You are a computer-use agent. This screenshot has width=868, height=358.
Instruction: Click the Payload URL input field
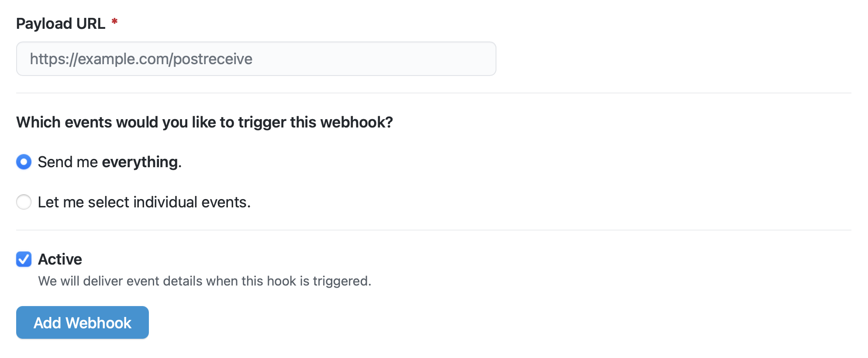pyautogui.click(x=256, y=59)
